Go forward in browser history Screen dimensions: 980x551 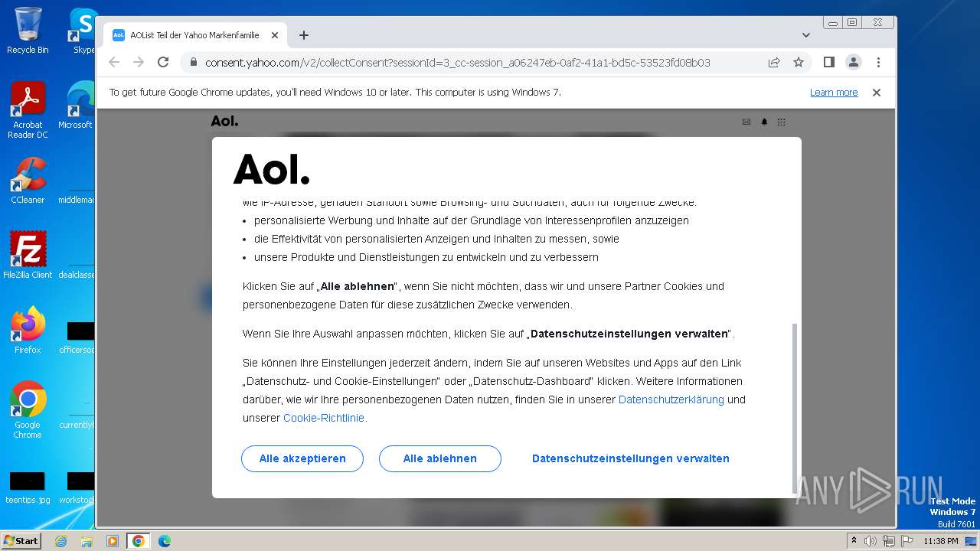tap(139, 62)
